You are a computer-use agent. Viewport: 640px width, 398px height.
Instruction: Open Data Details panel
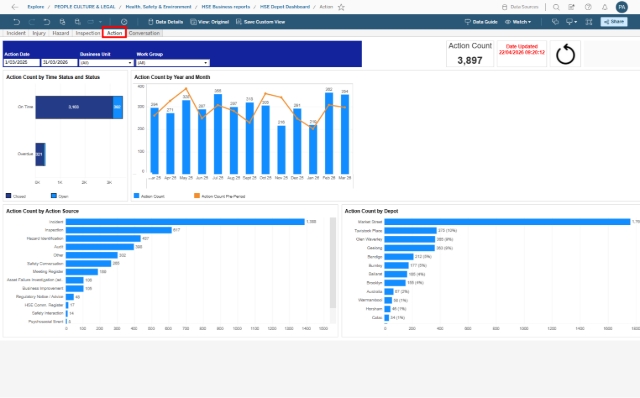coord(165,22)
